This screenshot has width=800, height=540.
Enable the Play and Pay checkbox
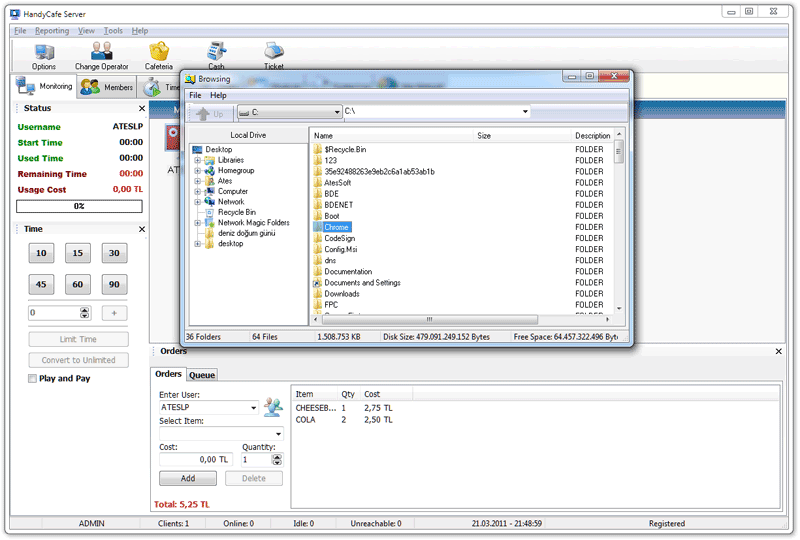(33, 379)
